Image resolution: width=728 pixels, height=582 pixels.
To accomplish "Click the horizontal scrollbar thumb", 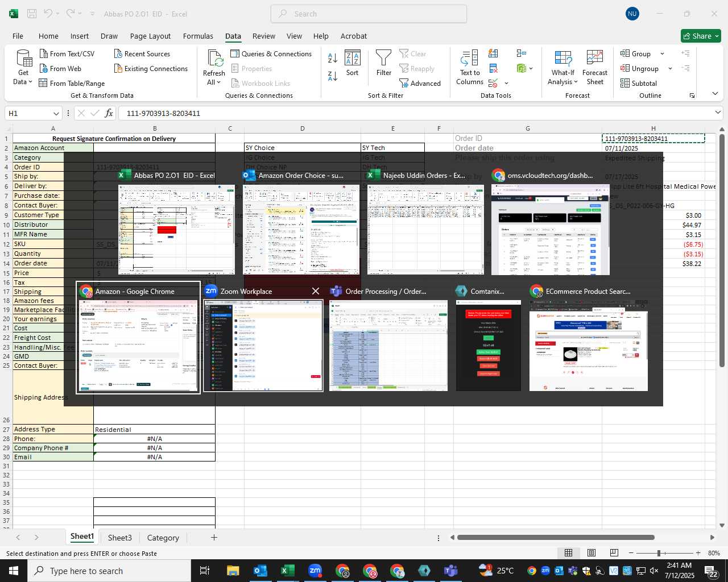I will click(x=556, y=537).
